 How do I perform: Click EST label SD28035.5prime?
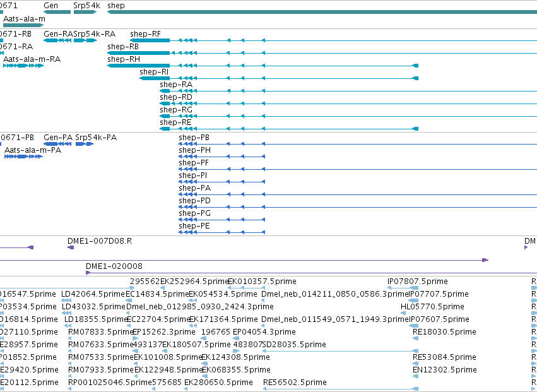[x=294, y=345]
